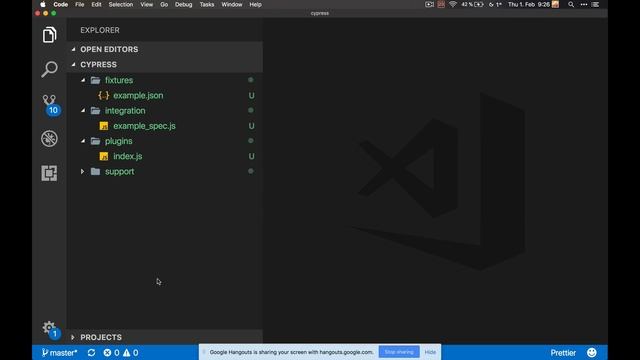Select the integration folder name

click(x=125, y=111)
